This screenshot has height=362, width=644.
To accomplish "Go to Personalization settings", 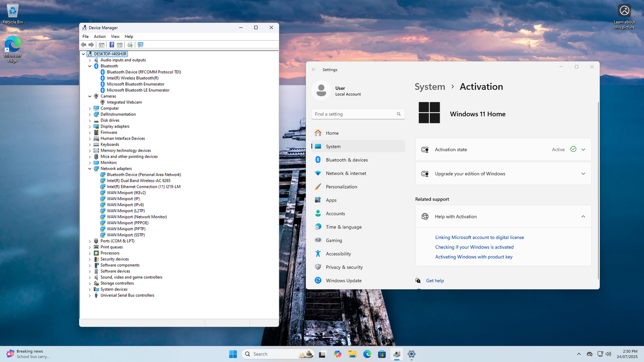I will point(341,187).
